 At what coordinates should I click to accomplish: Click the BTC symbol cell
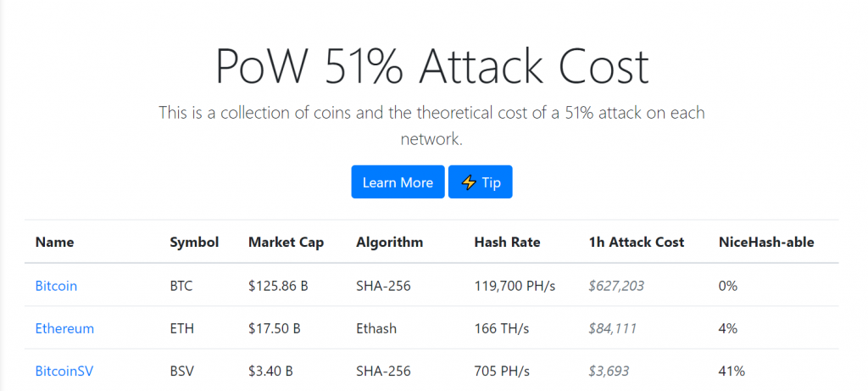(181, 286)
